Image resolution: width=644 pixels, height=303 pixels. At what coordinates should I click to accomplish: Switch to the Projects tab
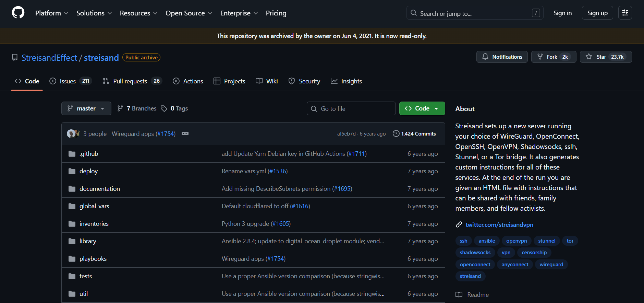pyautogui.click(x=229, y=81)
